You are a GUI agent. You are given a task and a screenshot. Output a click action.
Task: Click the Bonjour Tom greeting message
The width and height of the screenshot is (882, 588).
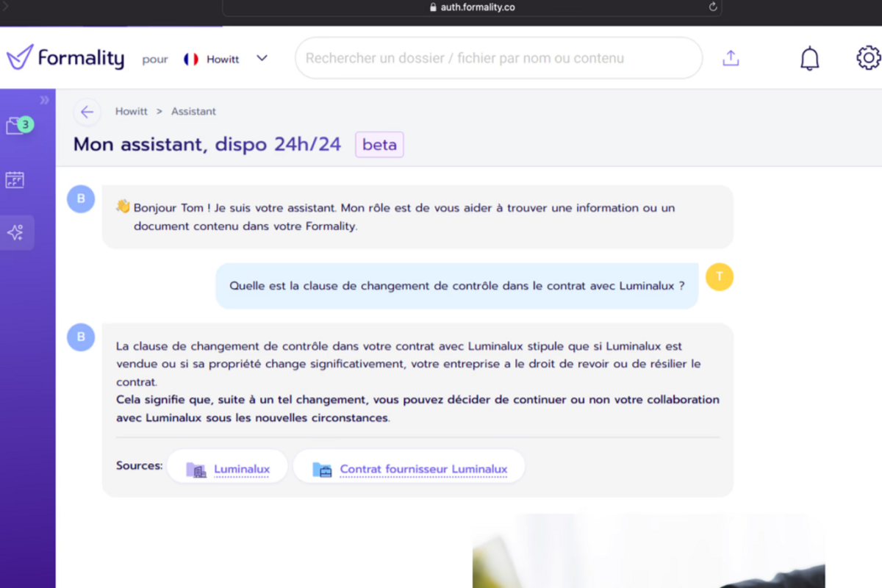click(417, 217)
